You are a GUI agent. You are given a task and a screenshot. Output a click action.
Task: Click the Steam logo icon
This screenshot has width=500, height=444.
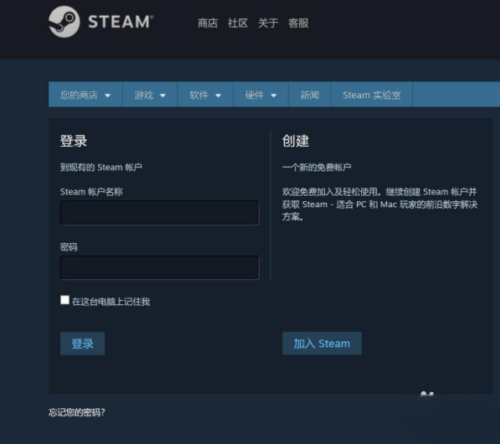(64, 22)
